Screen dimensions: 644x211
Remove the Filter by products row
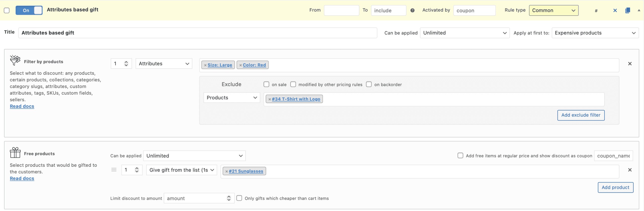click(630, 64)
